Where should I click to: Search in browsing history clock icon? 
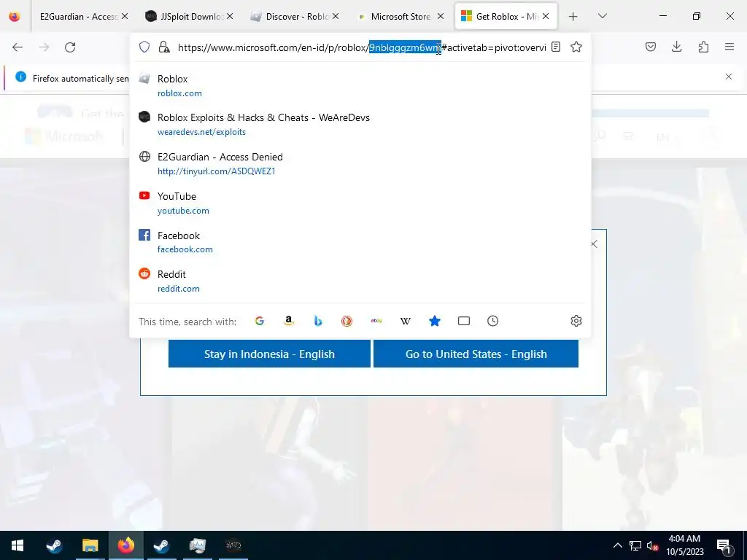tap(492, 321)
